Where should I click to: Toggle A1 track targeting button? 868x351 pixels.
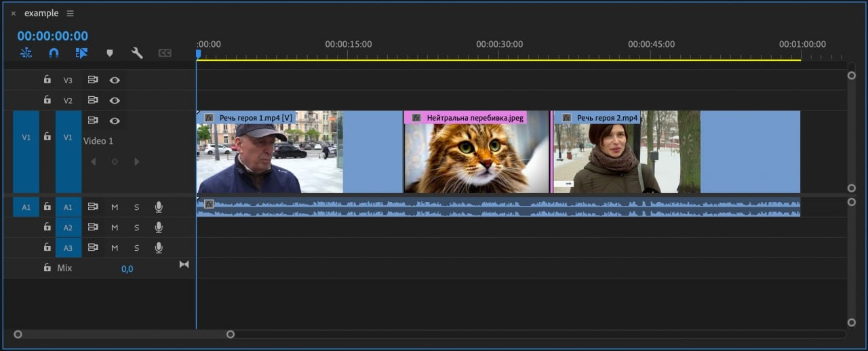click(68, 207)
